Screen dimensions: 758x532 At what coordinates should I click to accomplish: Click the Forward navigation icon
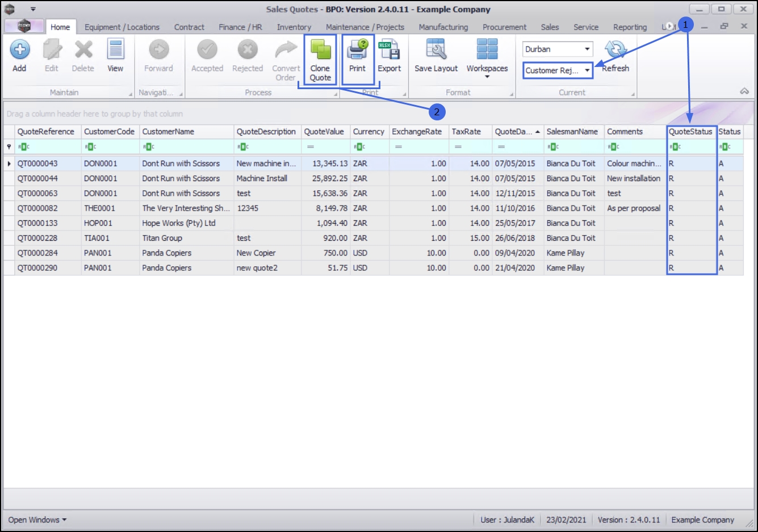tap(158, 50)
